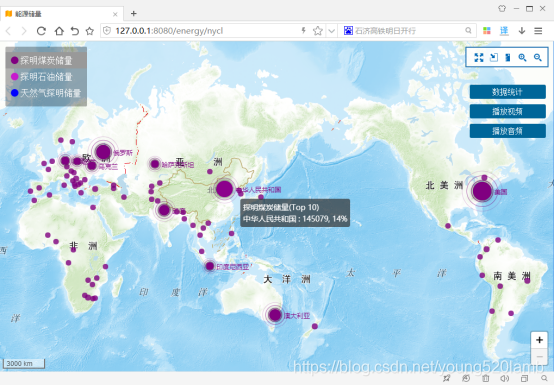
Task: Click the 播放音频 play audio button
Action: pyautogui.click(x=507, y=131)
